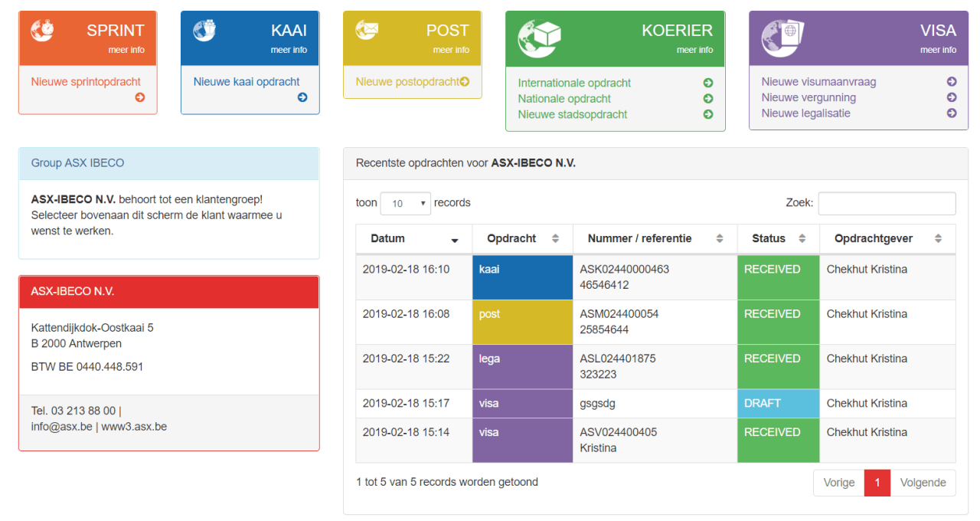Sort table by Opdrachtgever column
The height and width of the screenshot is (521, 980).
click(887, 239)
